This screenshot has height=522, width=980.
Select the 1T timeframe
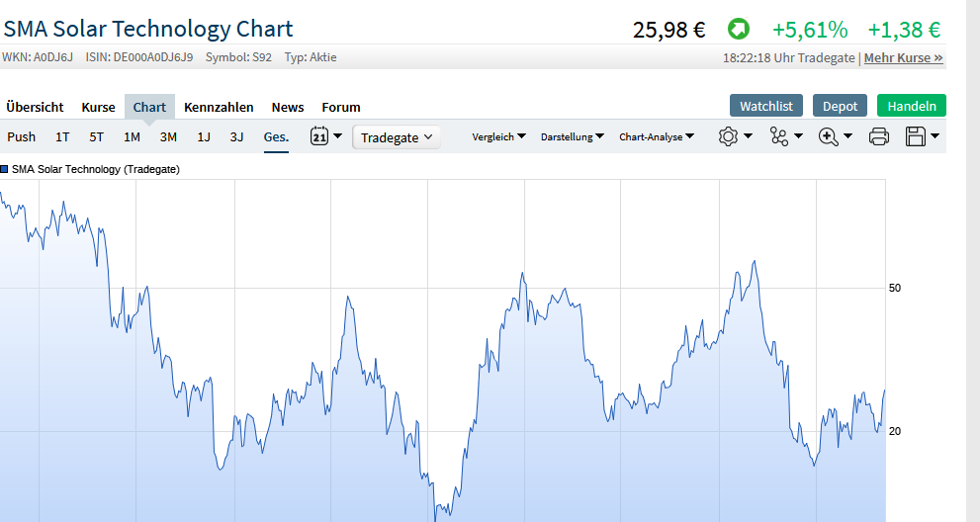click(x=62, y=136)
